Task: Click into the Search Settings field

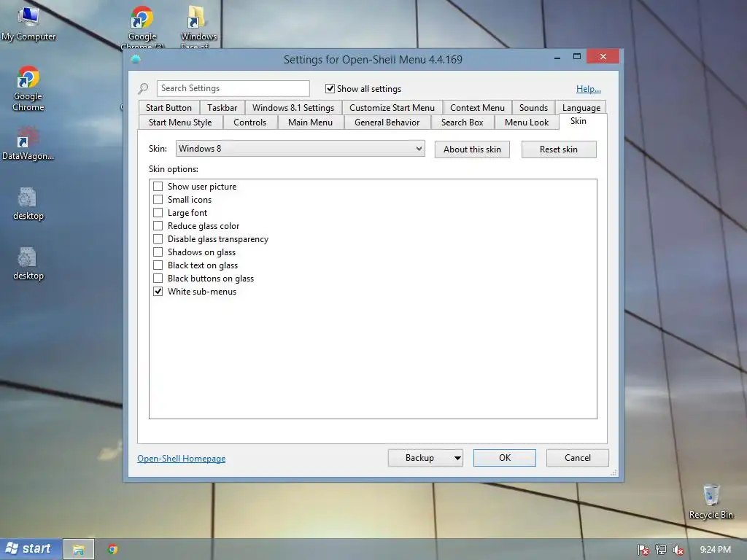Action: pyautogui.click(x=233, y=88)
